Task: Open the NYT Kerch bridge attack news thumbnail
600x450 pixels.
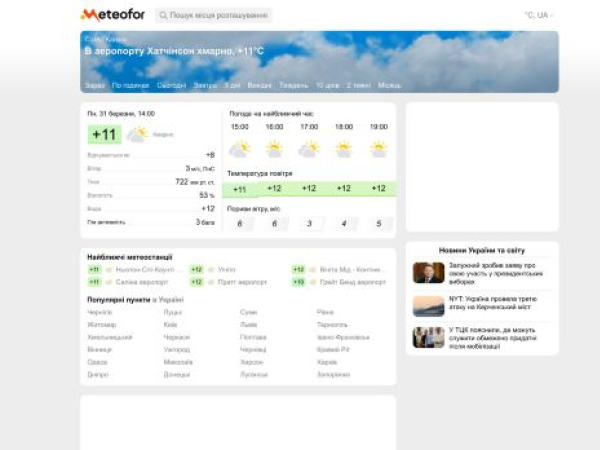Action: [x=429, y=306]
